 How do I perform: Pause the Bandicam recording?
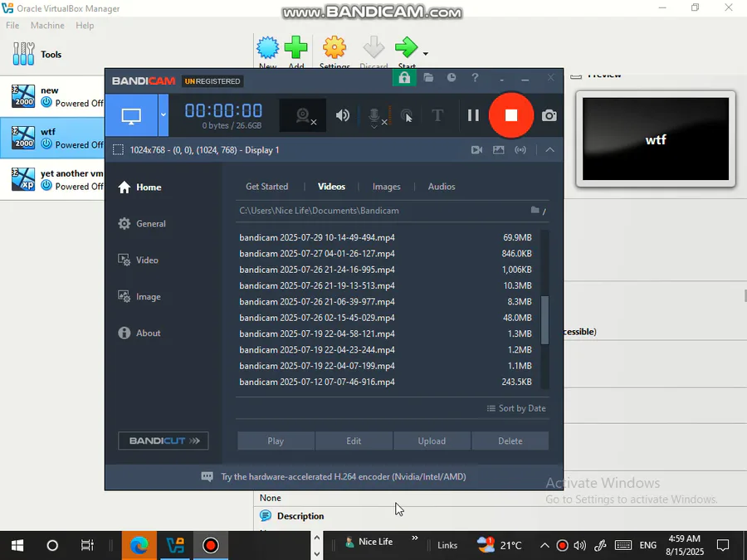coord(473,115)
